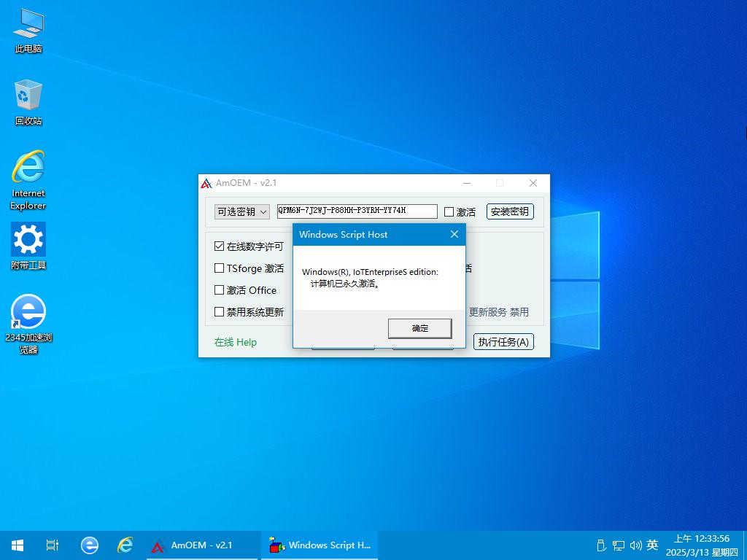The height and width of the screenshot is (560, 747).
Task: Switch the 英 input method indicator
Action: pyautogui.click(x=653, y=545)
